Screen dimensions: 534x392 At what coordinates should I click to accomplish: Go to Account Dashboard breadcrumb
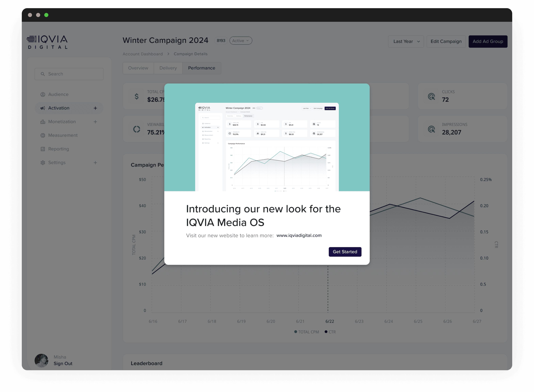click(x=143, y=54)
